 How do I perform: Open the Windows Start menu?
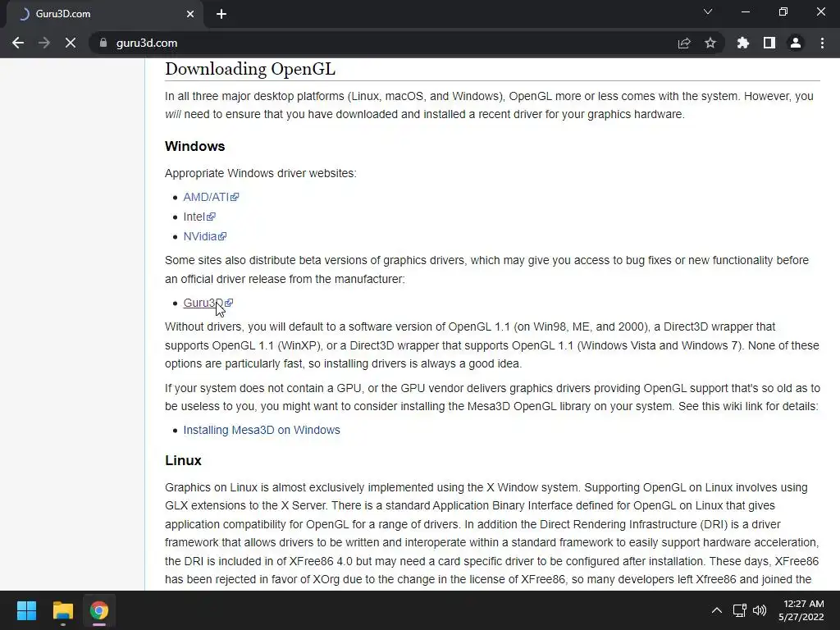click(x=26, y=610)
